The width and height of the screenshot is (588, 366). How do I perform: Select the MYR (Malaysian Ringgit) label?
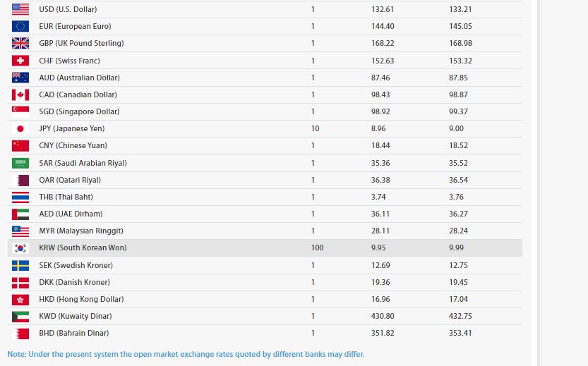81,231
